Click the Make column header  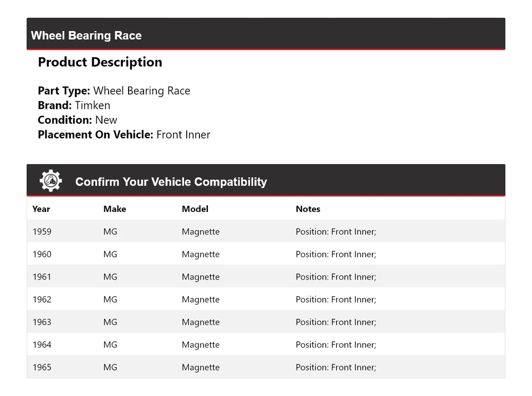click(x=114, y=209)
